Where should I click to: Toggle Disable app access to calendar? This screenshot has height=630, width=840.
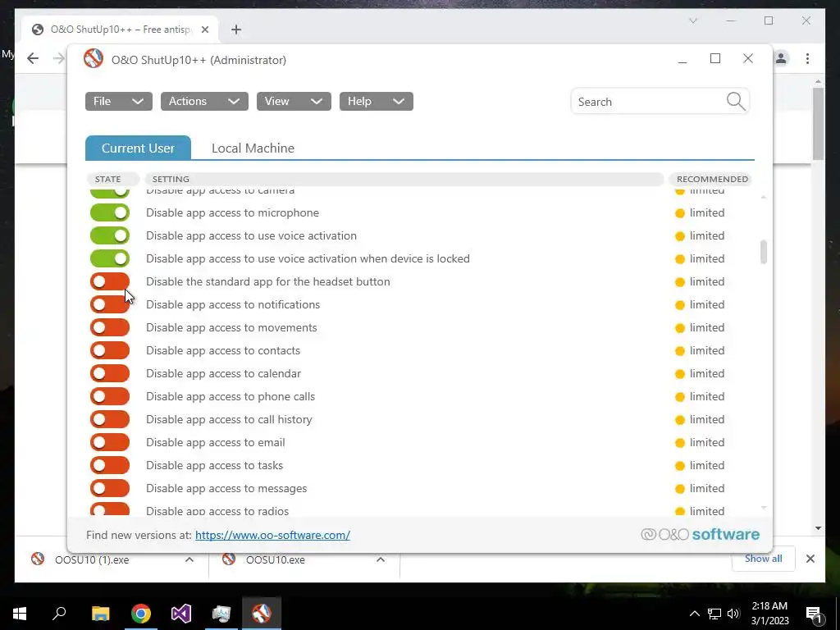pos(110,373)
